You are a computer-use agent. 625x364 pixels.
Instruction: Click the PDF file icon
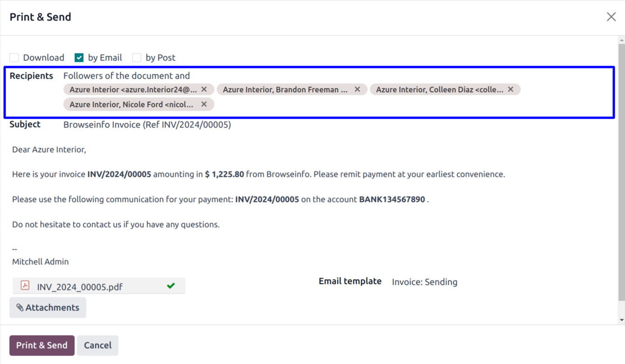click(25, 286)
